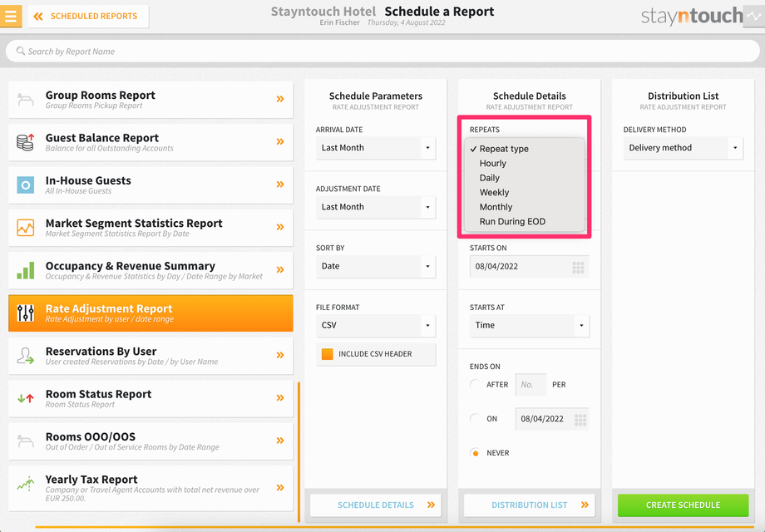The height and width of the screenshot is (532, 765).
Task: Select the Group Rooms Report row
Action: click(x=151, y=100)
